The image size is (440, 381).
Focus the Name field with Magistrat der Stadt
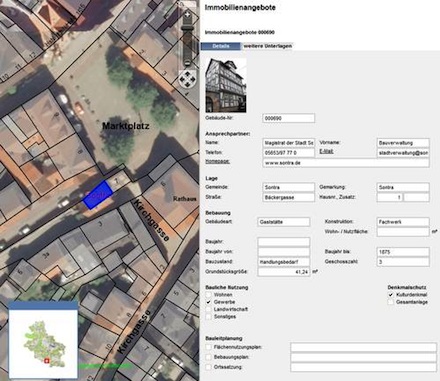coord(289,143)
